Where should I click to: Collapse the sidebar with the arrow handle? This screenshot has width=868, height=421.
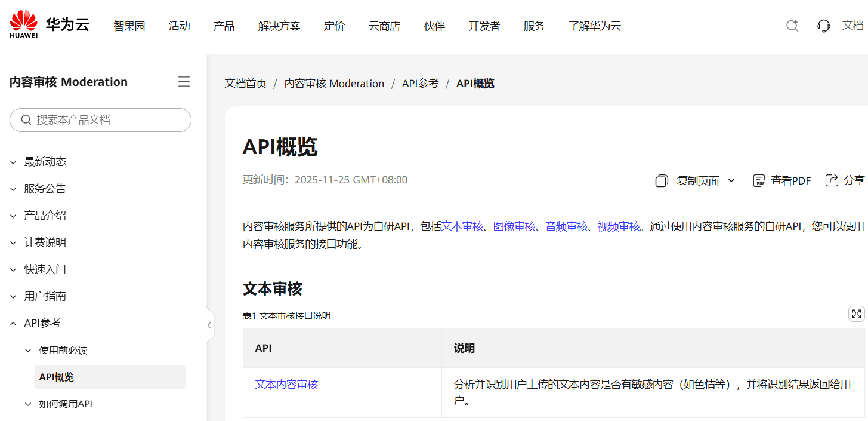click(209, 325)
